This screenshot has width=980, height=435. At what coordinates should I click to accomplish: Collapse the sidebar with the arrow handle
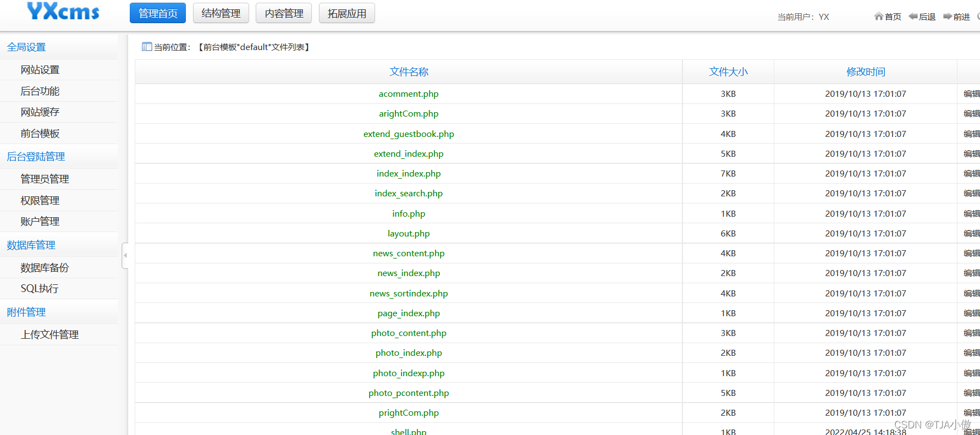125,255
